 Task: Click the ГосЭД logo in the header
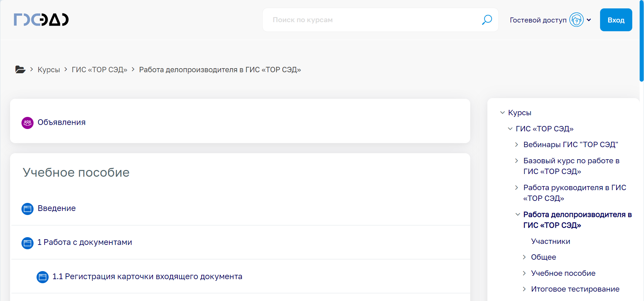(41, 19)
